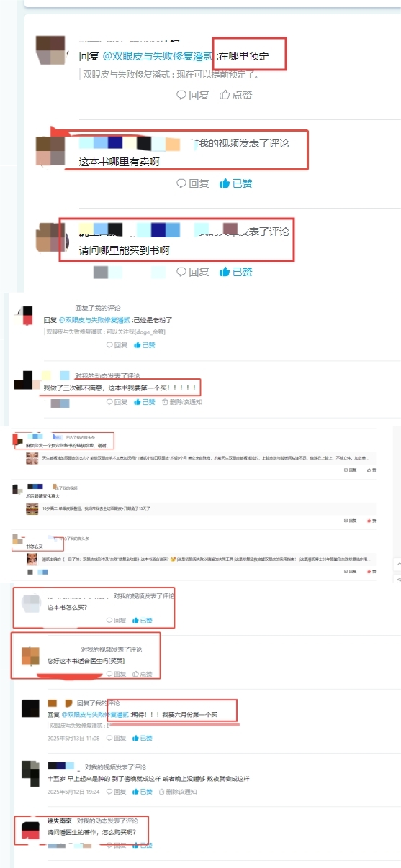Open @双眼皮与失败修复潘贰 link in 已经是老粉了 reply
Image resolution: width=401 pixels, height=868 pixels.
point(94,319)
